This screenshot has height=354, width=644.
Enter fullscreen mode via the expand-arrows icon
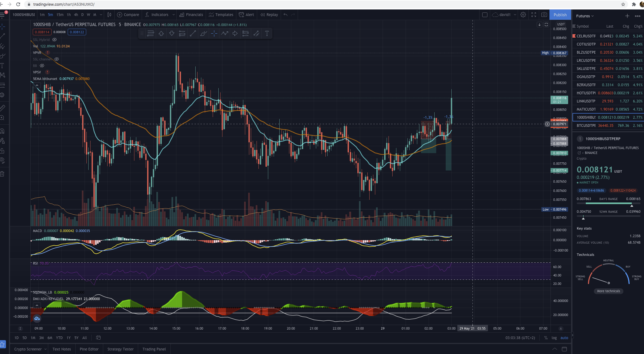coord(534,15)
